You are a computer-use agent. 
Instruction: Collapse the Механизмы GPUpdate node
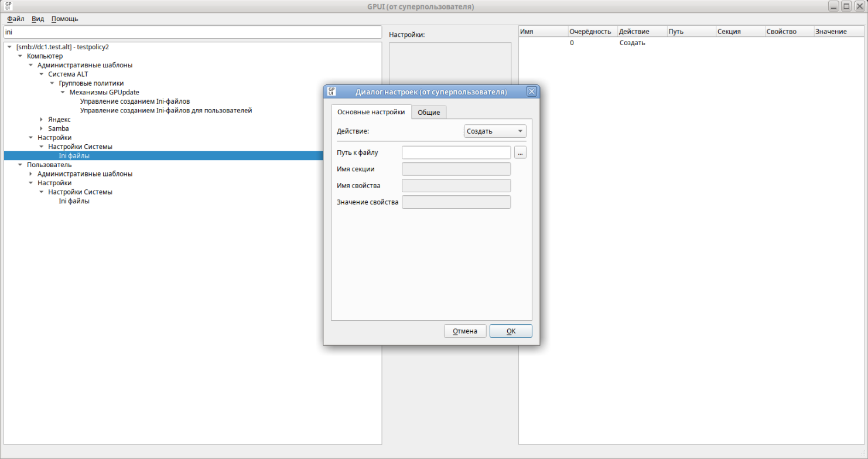tap(62, 93)
